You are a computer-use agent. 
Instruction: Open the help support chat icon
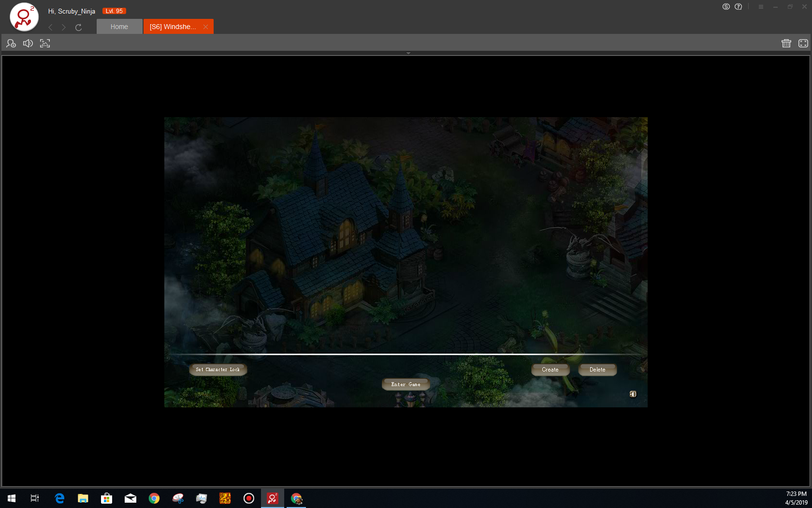click(739, 7)
